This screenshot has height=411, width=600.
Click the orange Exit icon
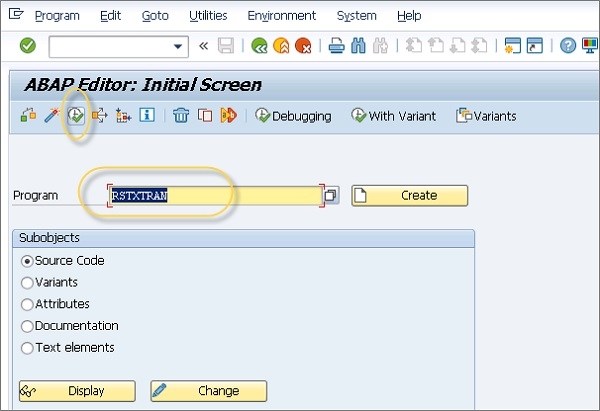pos(281,46)
